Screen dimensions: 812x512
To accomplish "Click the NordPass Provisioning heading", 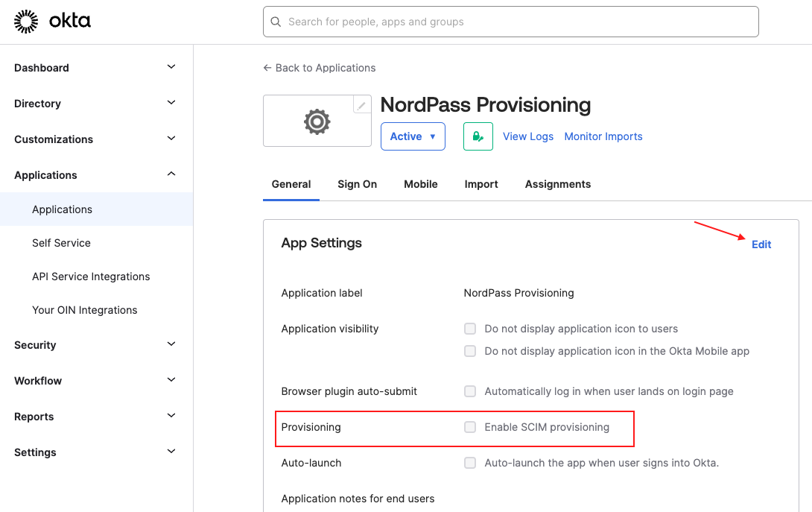I will point(485,104).
